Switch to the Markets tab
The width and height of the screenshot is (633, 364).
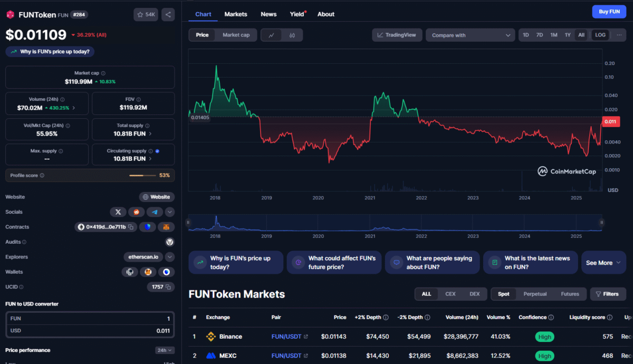click(236, 14)
